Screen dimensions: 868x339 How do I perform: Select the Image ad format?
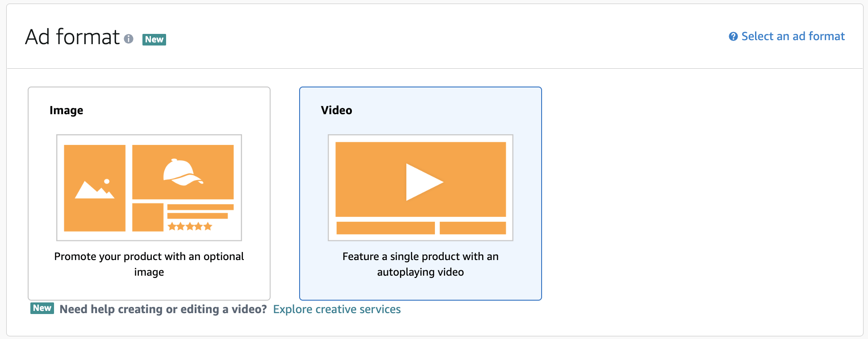(149, 192)
